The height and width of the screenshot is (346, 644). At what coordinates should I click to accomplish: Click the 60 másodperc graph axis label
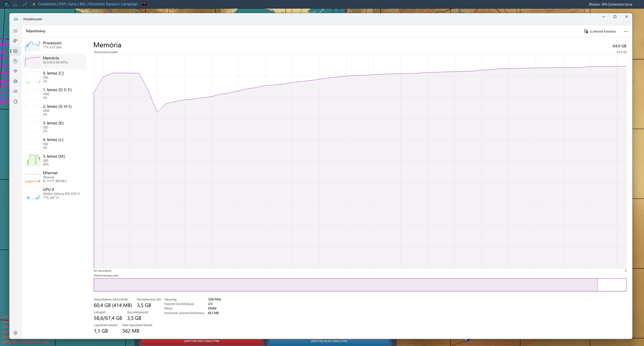[x=103, y=271]
